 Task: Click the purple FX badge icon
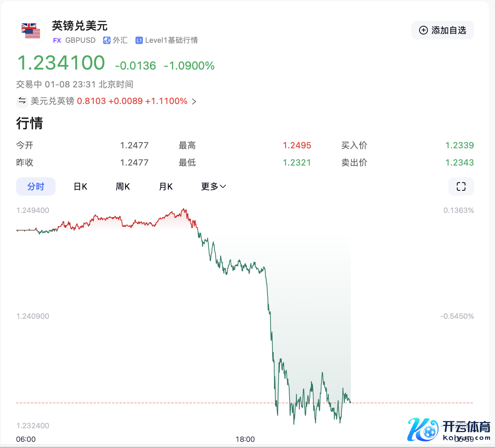point(57,40)
